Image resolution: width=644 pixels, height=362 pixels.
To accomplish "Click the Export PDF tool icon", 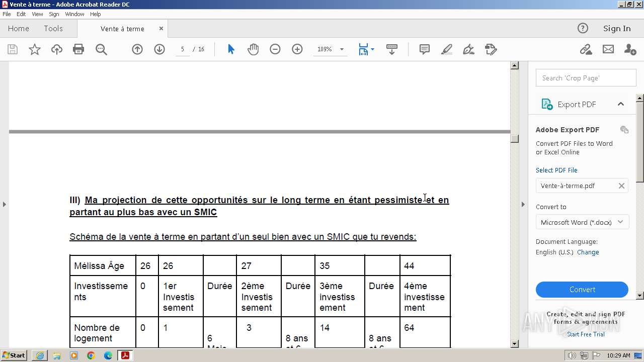I will pos(547,104).
